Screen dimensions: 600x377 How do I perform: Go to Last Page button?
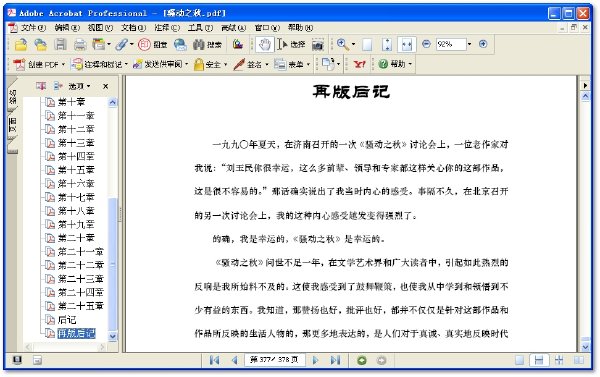[335, 360]
